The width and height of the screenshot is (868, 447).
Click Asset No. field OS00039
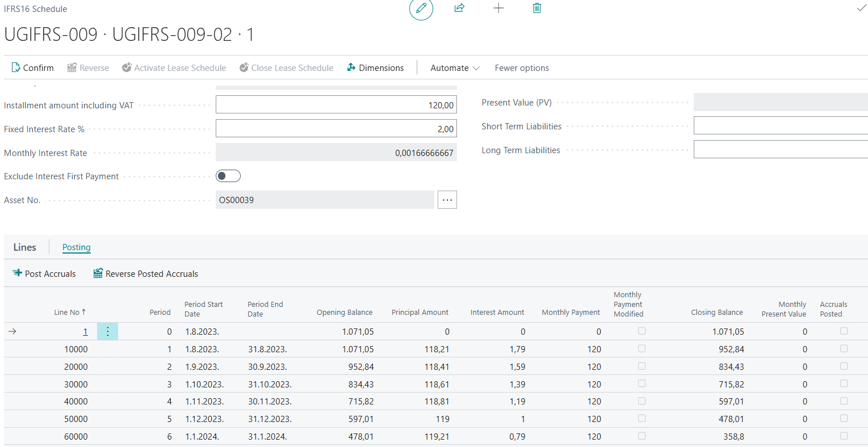[x=325, y=200]
